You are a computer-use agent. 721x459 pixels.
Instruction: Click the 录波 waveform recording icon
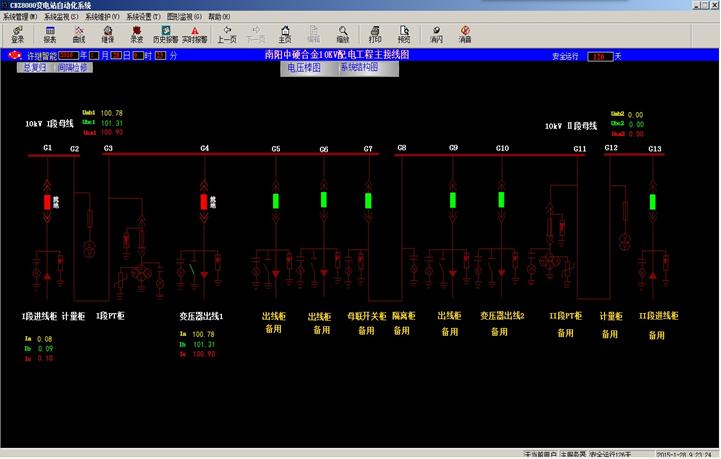click(136, 35)
